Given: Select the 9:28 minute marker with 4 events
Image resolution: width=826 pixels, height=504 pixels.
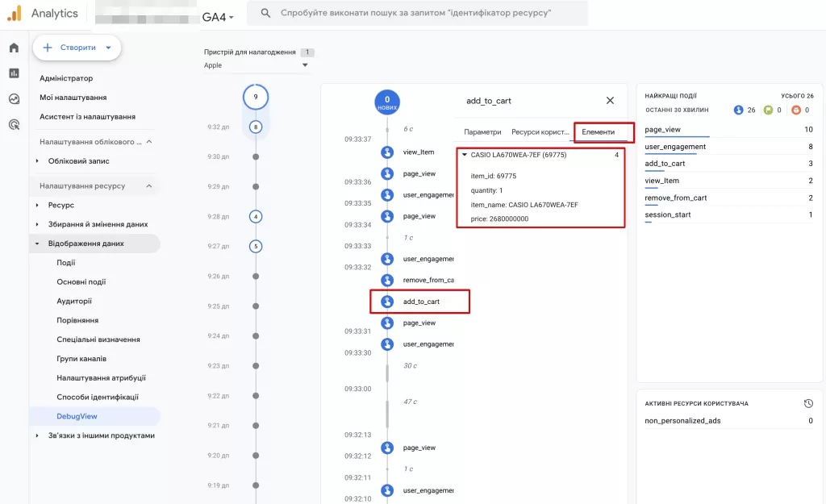Looking at the screenshot, I should (x=256, y=216).
